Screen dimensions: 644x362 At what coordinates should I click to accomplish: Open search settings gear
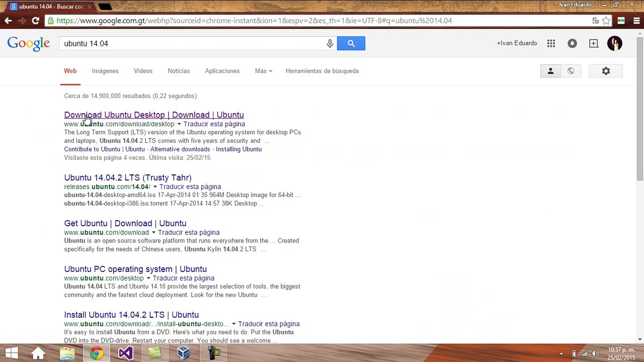606,71
